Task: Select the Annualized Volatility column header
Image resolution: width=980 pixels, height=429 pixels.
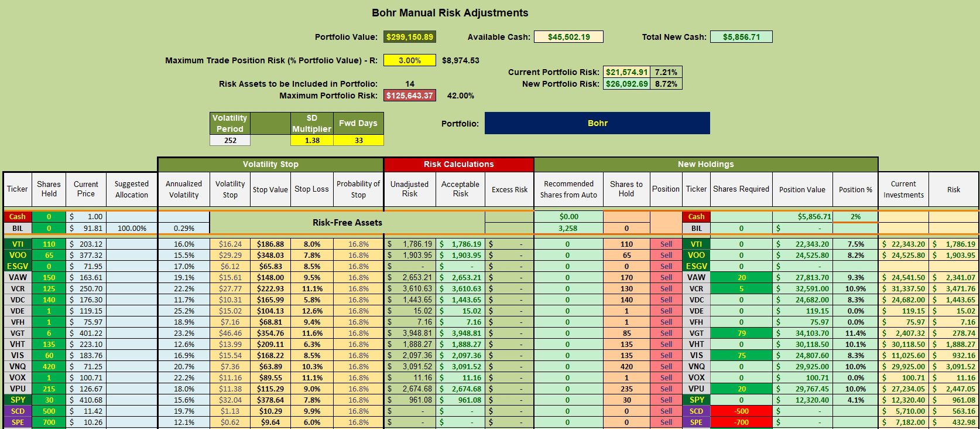Action: 184,189
